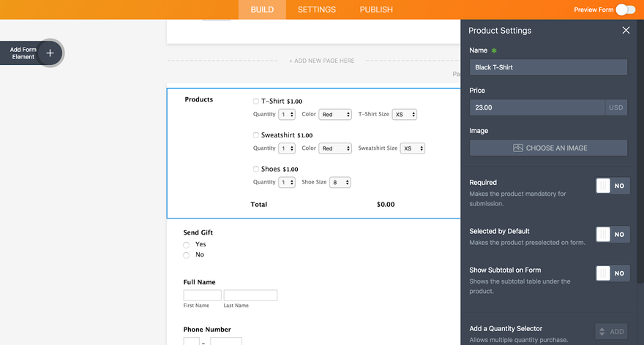This screenshot has height=345, width=644.
Task: Select No for Send Gift
Action: point(186,255)
